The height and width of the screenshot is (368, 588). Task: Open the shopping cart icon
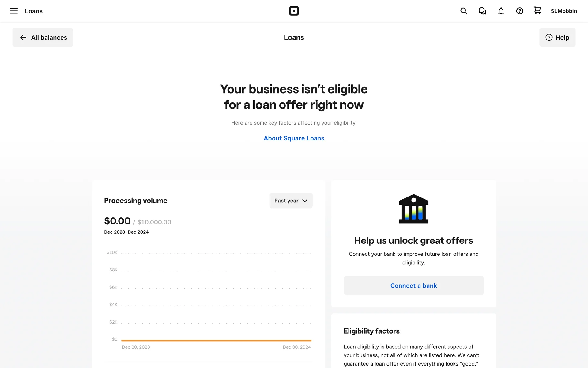(x=537, y=11)
